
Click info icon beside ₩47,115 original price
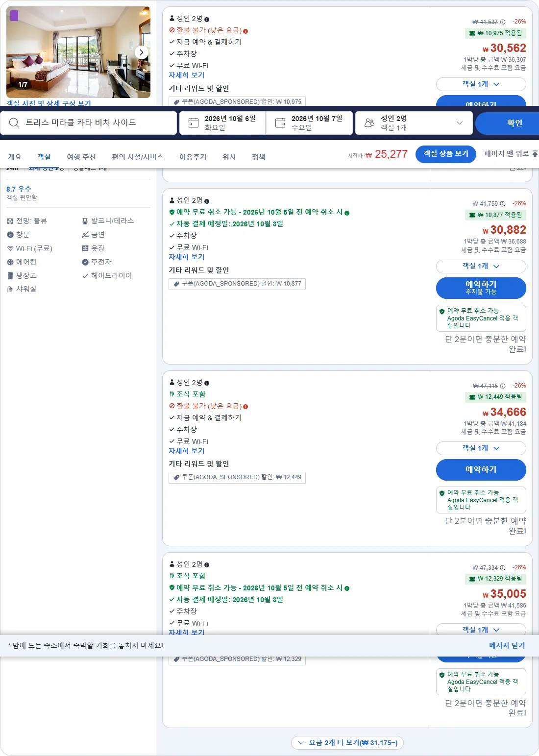point(503,386)
